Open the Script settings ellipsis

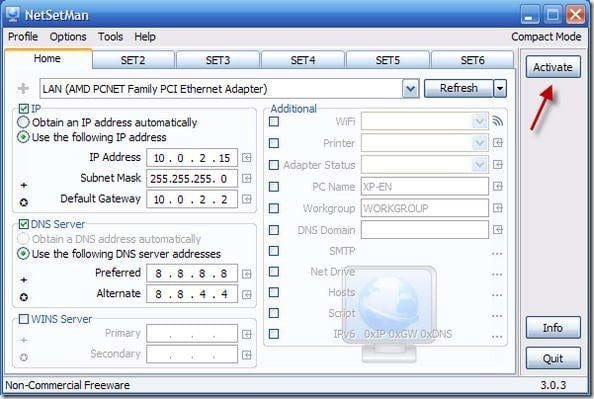pos(497,316)
